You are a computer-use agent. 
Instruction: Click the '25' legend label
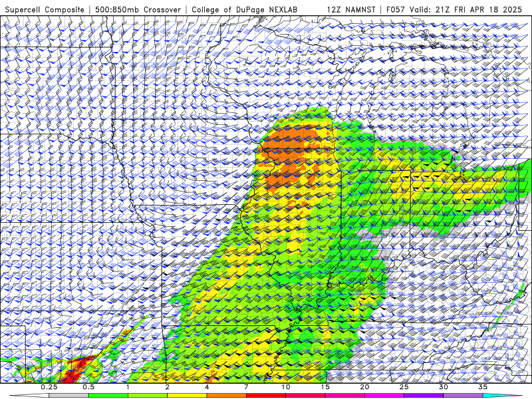[x=404, y=387]
